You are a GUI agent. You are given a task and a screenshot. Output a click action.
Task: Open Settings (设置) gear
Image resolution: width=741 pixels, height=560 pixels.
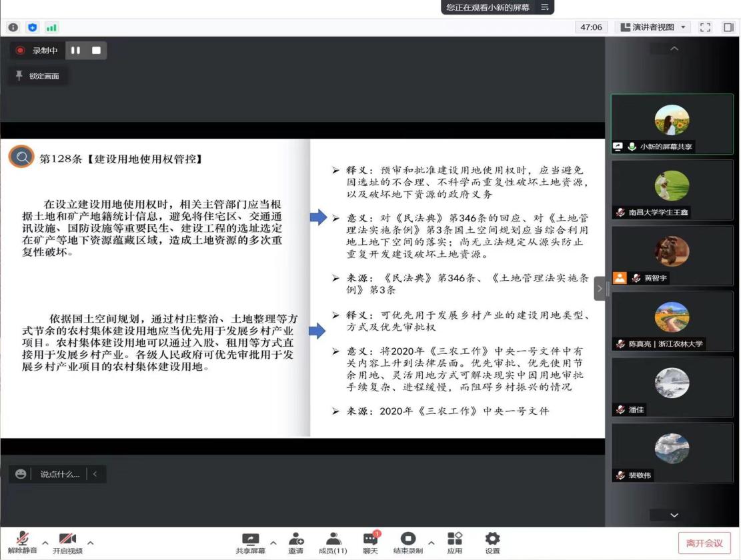coord(492,543)
